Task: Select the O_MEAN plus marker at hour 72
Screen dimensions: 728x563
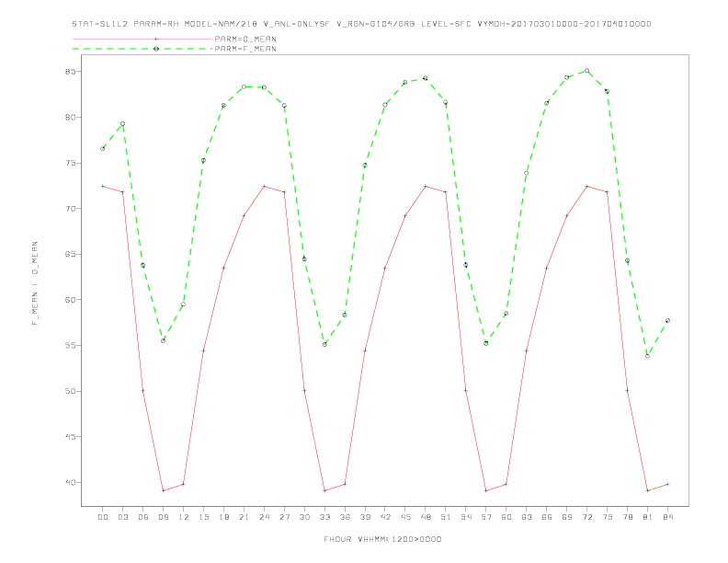Action: point(586,186)
